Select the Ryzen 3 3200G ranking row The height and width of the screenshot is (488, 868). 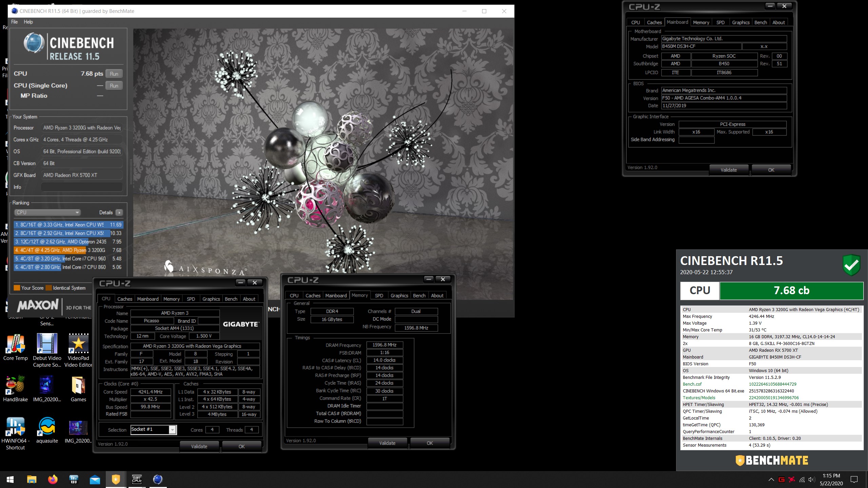click(68, 250)
